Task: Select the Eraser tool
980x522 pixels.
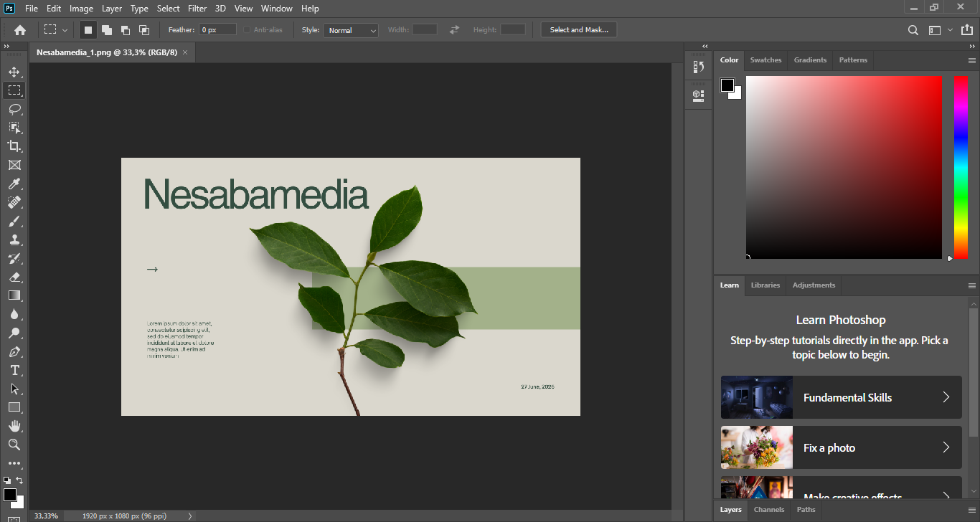Action: pyautogui.click(x=14, y=277)
